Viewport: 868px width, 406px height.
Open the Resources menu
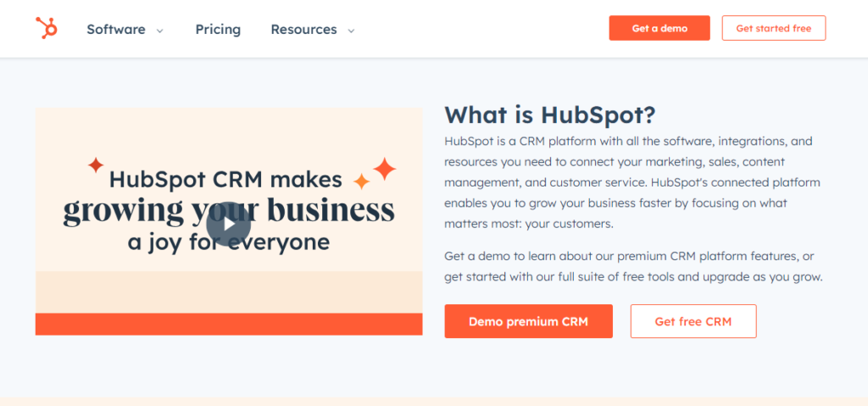click(304, 29)
